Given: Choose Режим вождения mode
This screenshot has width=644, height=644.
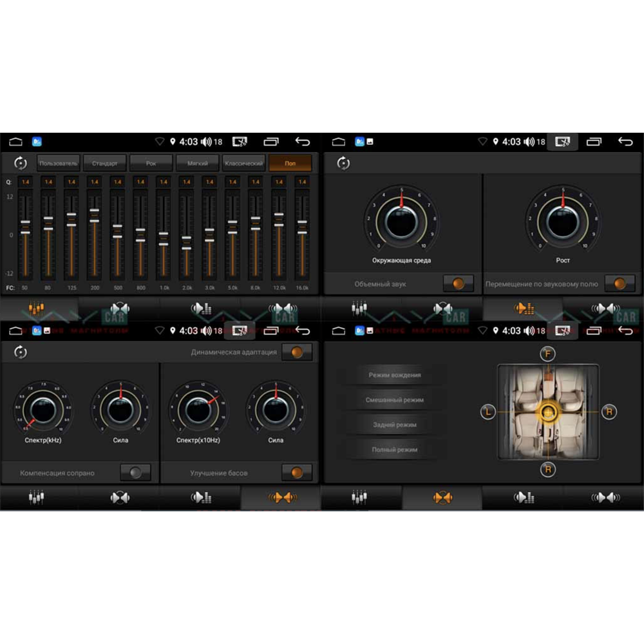Looking at the screenshot, I should (x=394, y=375).
